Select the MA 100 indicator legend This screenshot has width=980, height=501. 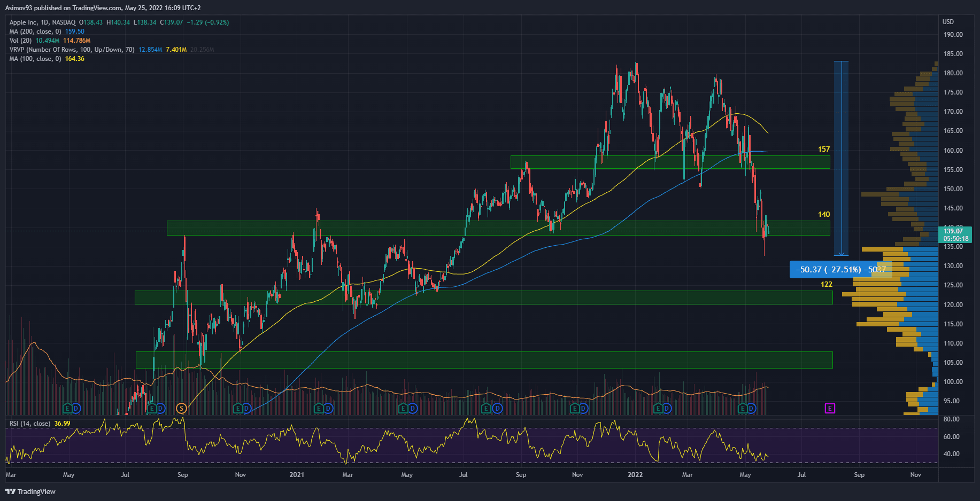point(35,59)
